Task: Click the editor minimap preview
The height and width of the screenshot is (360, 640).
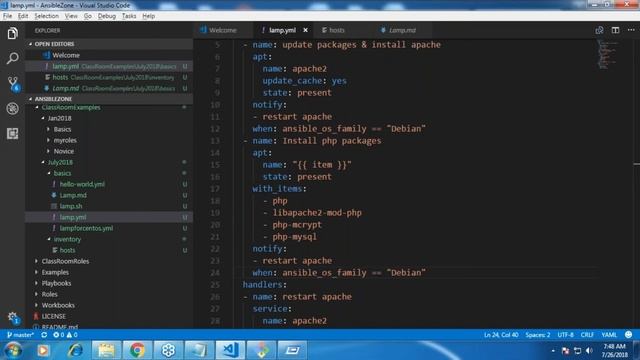Action: coord(608,54)
